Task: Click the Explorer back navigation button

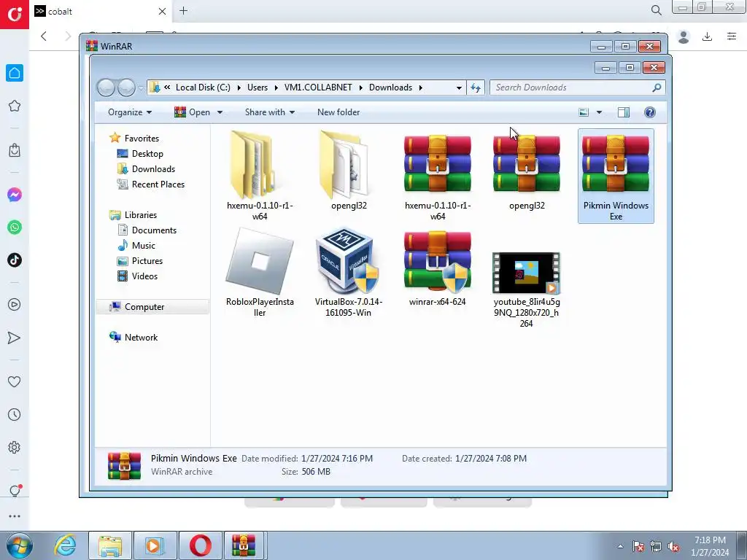Action: click(x=106, y=87)
